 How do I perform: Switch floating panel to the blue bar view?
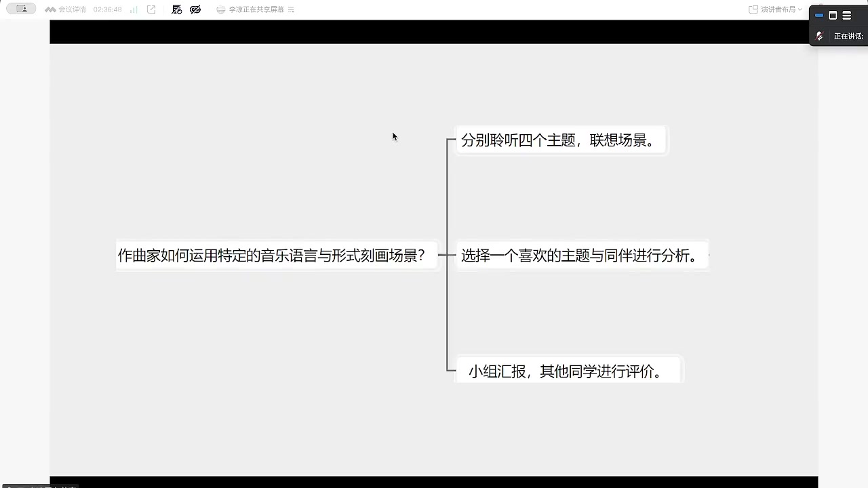[x=819, y=15]
